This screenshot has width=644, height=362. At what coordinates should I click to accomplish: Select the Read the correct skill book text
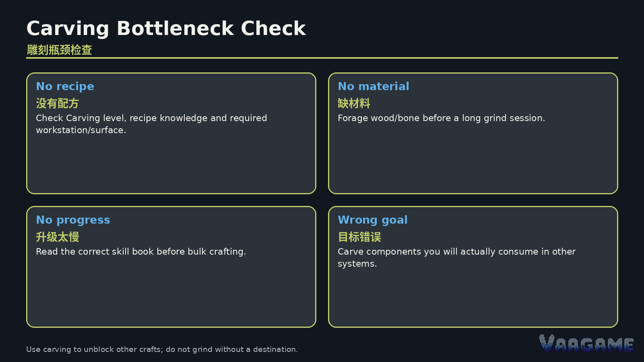(x=141, y=252)
